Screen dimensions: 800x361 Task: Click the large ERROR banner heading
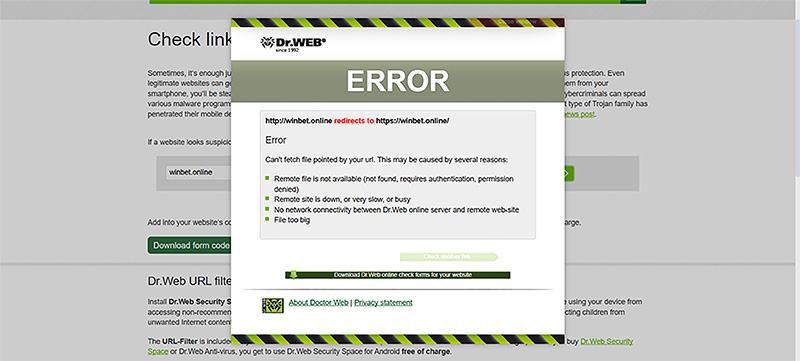pos(398,81)
